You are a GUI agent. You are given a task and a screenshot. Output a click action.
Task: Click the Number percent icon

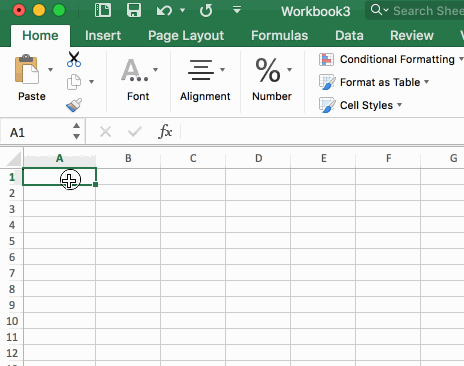tap(268, 70)
